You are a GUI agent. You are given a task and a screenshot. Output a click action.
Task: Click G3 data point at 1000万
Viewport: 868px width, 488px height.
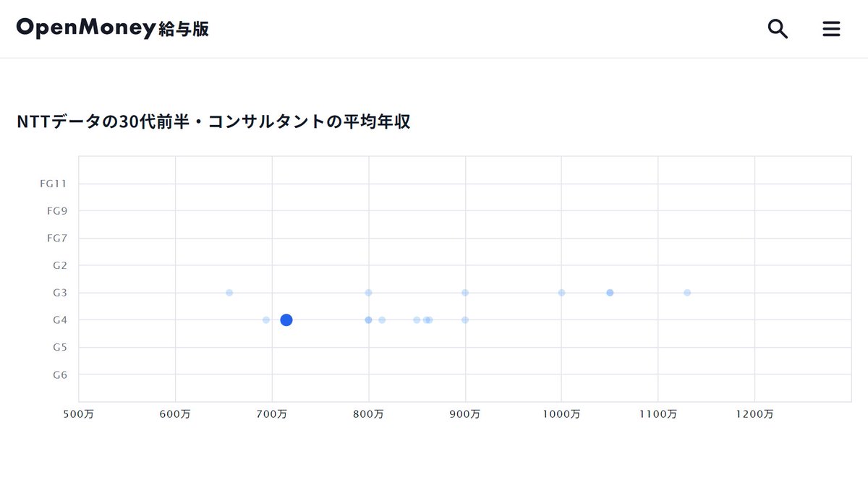pos(561,293)
